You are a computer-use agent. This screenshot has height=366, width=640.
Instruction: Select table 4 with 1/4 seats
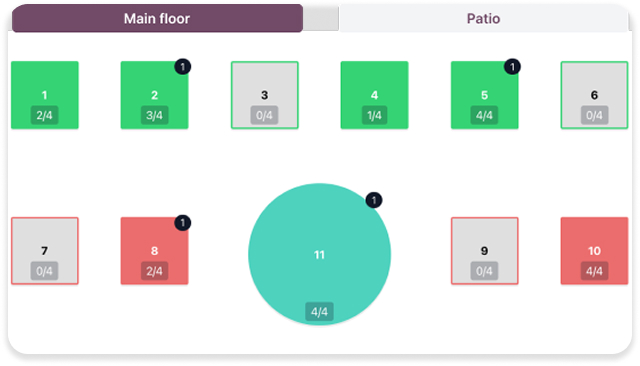(374, 95)
